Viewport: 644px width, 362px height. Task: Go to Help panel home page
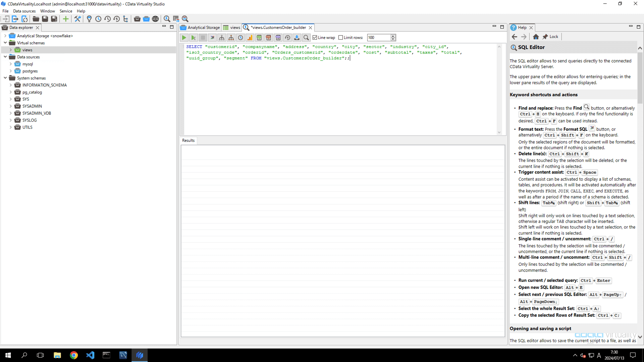coord(536,37)
